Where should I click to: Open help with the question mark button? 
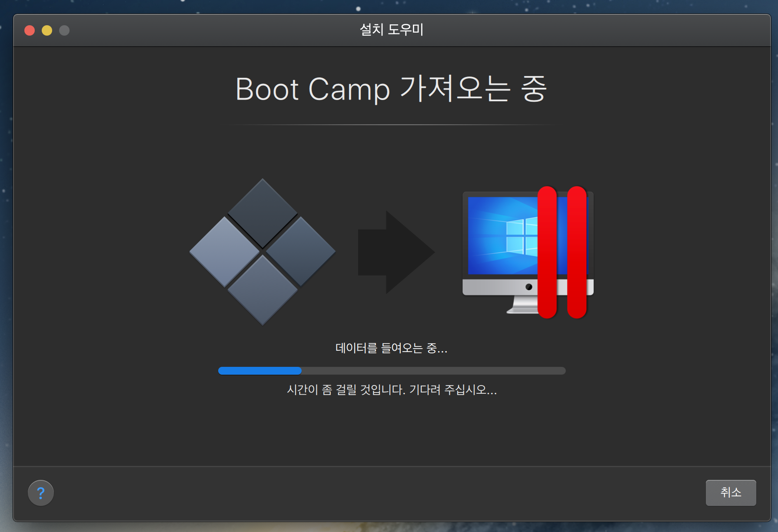[x=41, y=493]
